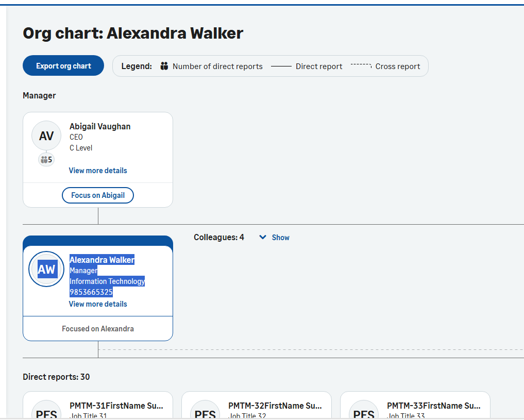Click the legend direct reports people icon
The image size is (524, 420).
164,66
